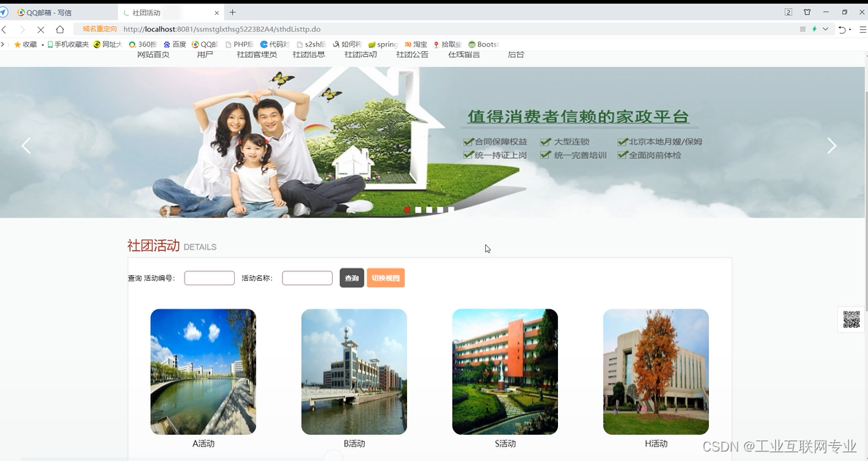
Task: Click the 活动编号 search input field
Action: [209, 278]
